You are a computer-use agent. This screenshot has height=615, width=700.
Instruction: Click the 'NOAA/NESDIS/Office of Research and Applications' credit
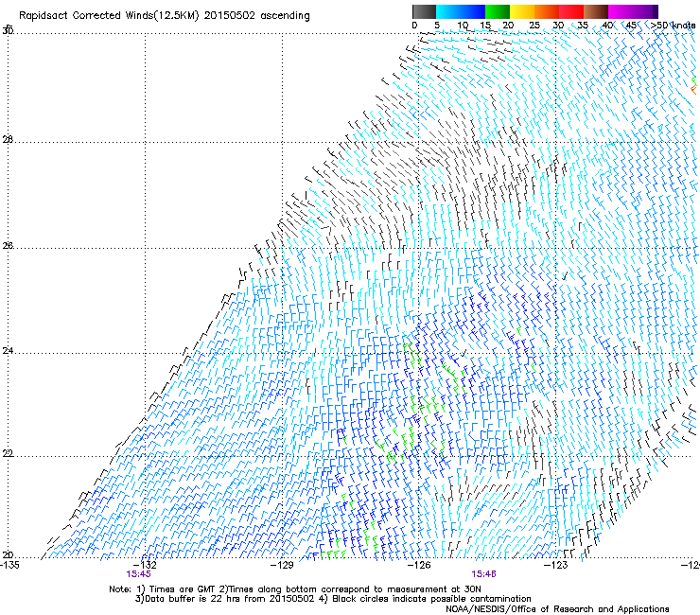(557, 609)
